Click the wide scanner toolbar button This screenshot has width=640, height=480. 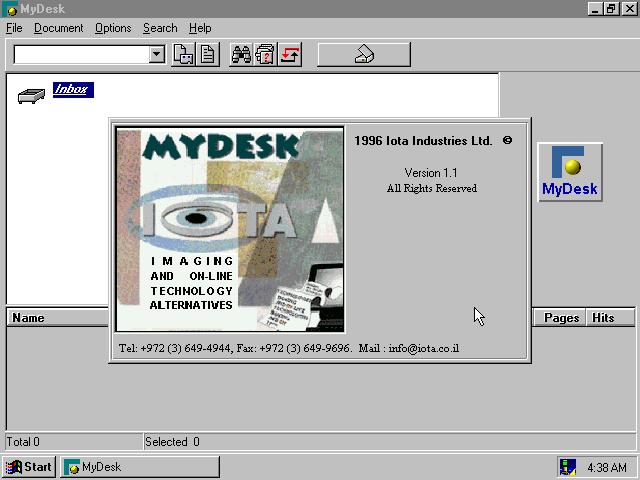point(364,54)
